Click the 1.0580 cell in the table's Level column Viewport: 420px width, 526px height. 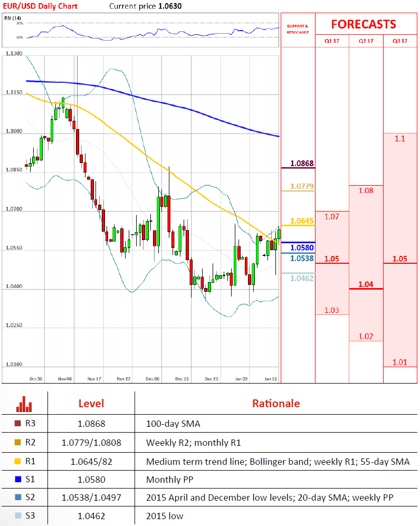click(x=91, y=480)
